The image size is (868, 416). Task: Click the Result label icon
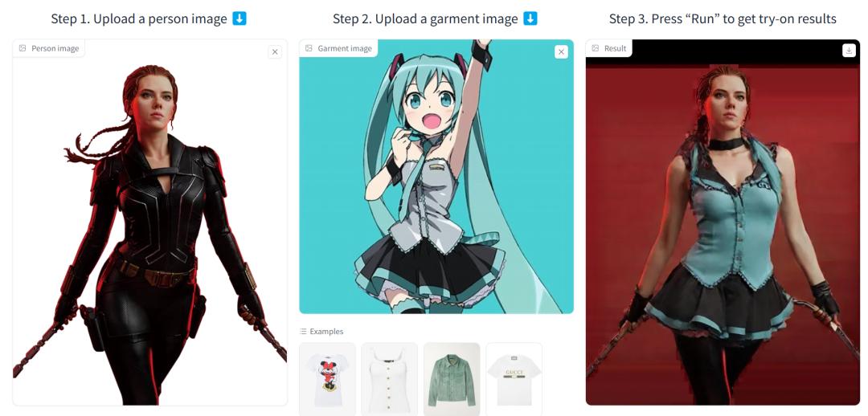595,48
